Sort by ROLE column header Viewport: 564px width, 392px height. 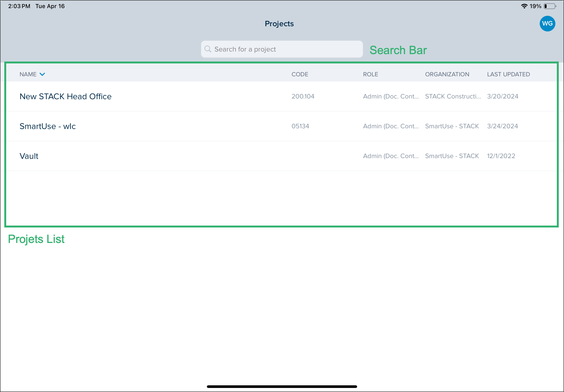(371, 74)
